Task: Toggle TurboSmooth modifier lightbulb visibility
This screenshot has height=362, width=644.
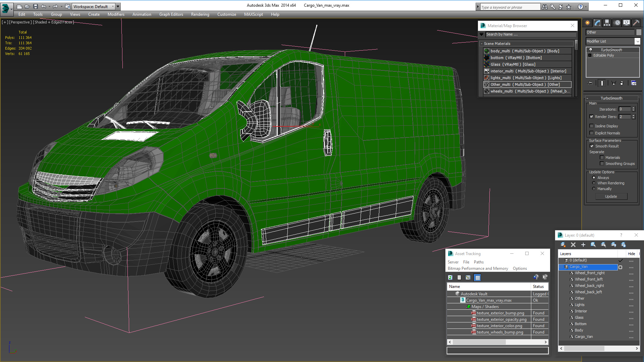Action: [591, 50]
